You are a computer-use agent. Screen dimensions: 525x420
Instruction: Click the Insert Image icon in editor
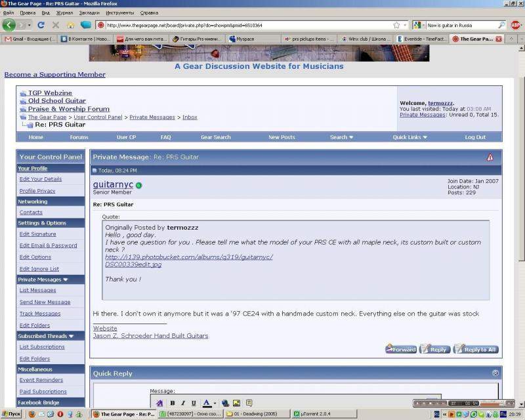point(237,403)
